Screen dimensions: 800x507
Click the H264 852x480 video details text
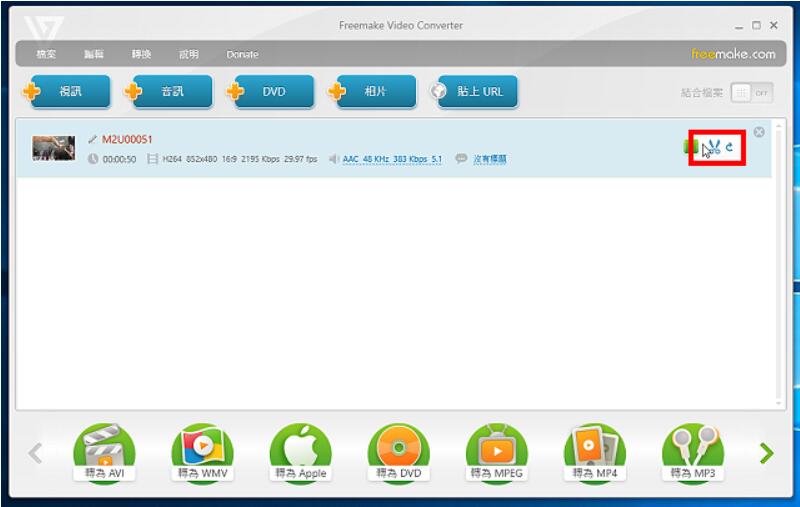coord(240,159)
